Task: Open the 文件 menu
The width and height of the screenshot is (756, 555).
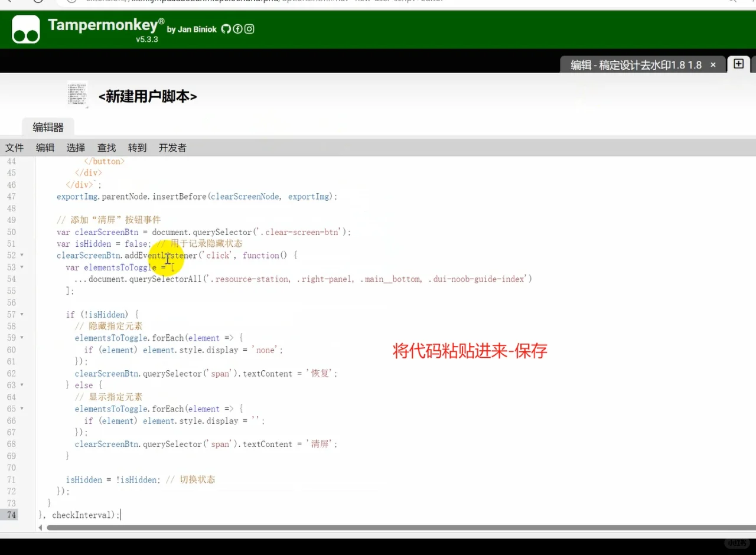Action: pos(15,148)
